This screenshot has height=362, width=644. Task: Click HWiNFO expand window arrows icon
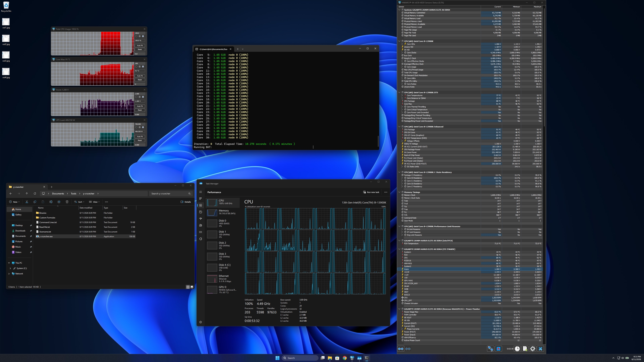tap(401, 349)
